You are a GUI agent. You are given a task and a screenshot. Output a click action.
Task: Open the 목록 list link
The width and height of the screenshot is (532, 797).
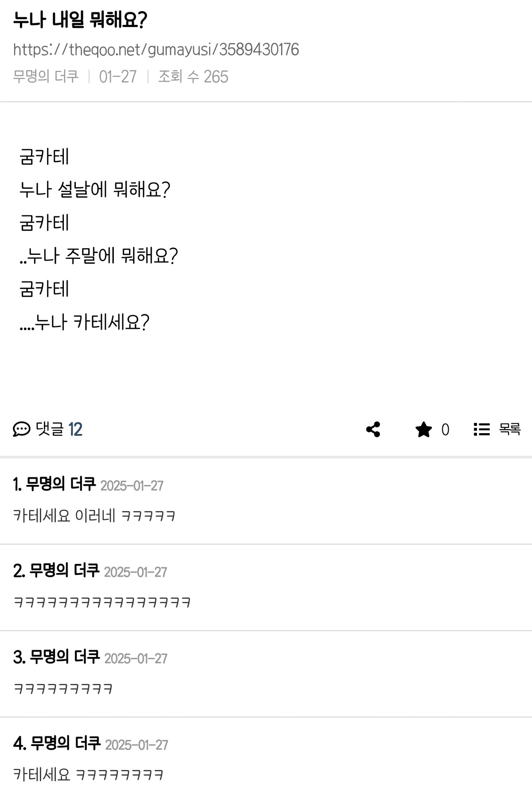(x=509, y=429)
